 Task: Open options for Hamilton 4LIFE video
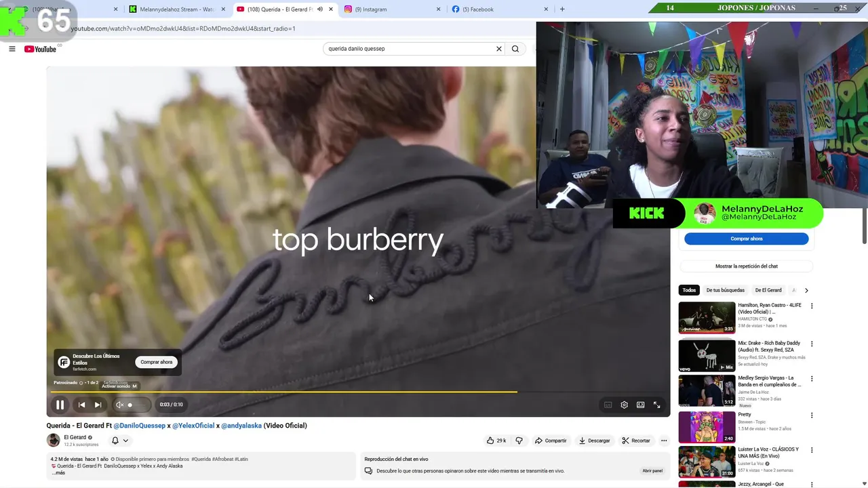tap(812, 306)
